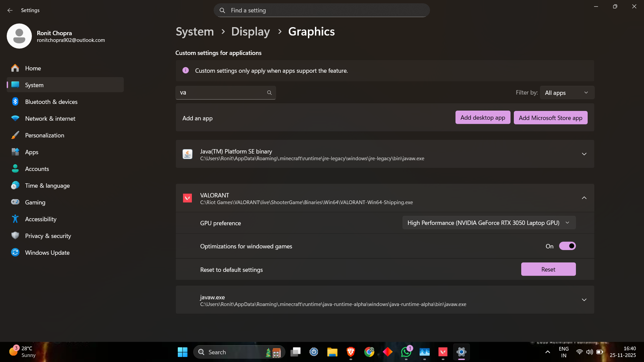Click the Find a setting search field
644x362 pixels.
(321, 10)
